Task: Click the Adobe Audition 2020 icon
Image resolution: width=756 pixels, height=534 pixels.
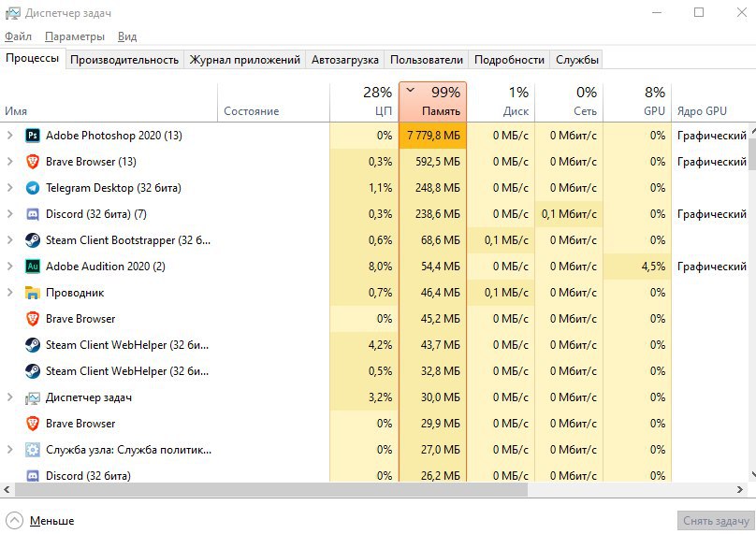Action: point(33,267)
